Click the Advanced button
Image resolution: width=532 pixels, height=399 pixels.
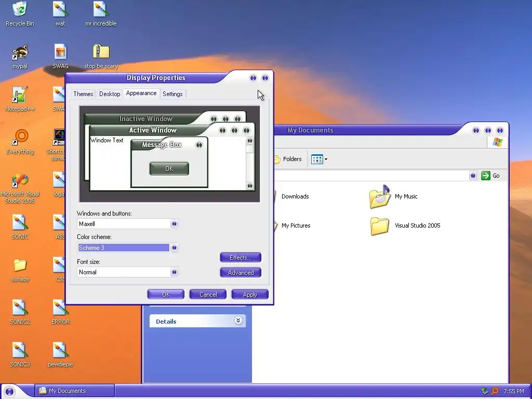coord(241,272)
